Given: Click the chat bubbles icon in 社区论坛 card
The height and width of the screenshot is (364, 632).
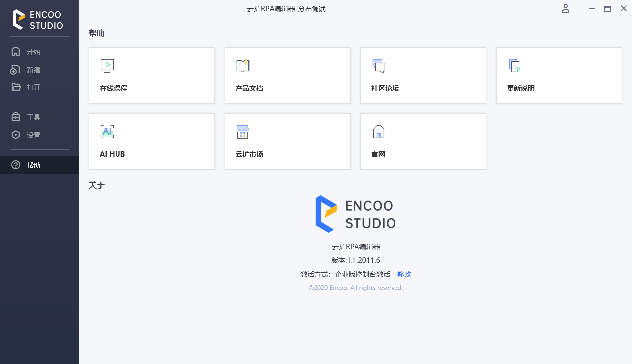Looking at the screenshot, I should click(x=379, y=66).
